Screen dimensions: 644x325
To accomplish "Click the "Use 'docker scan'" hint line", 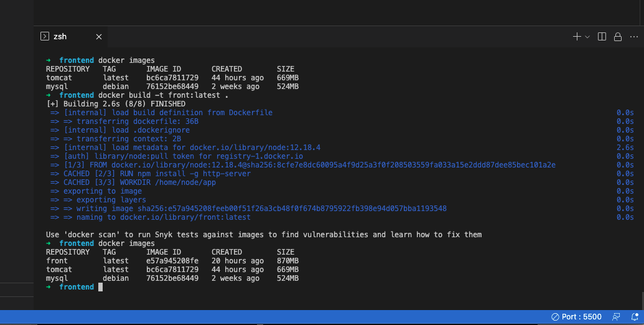I will [x=264, y=235].
